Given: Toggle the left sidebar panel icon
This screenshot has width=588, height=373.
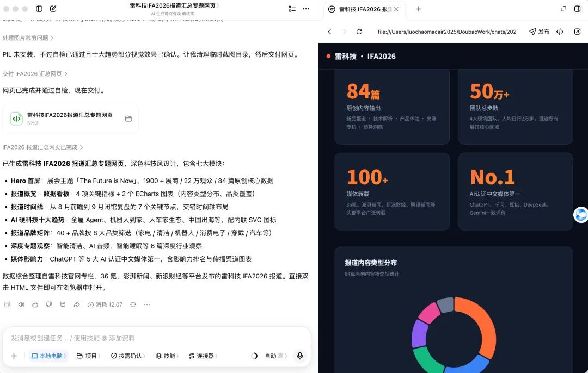Looking at the screenshot, I should pos(39,9).
